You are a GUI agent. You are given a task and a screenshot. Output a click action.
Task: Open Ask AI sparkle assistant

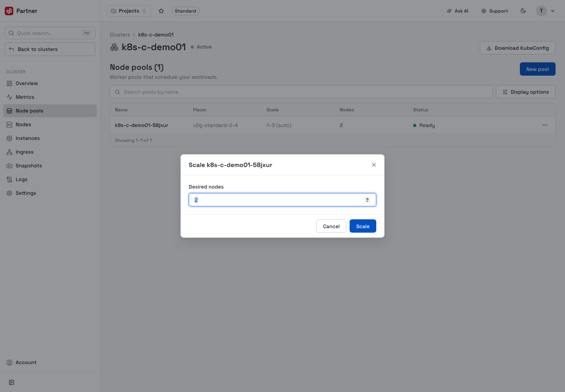click(x=457, y=11)
